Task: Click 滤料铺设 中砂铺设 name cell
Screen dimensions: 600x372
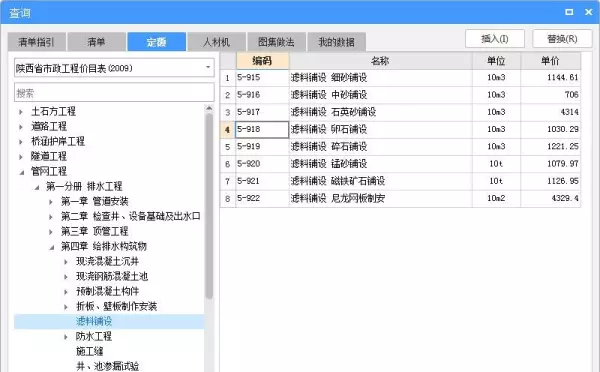Action: point(380,95)
